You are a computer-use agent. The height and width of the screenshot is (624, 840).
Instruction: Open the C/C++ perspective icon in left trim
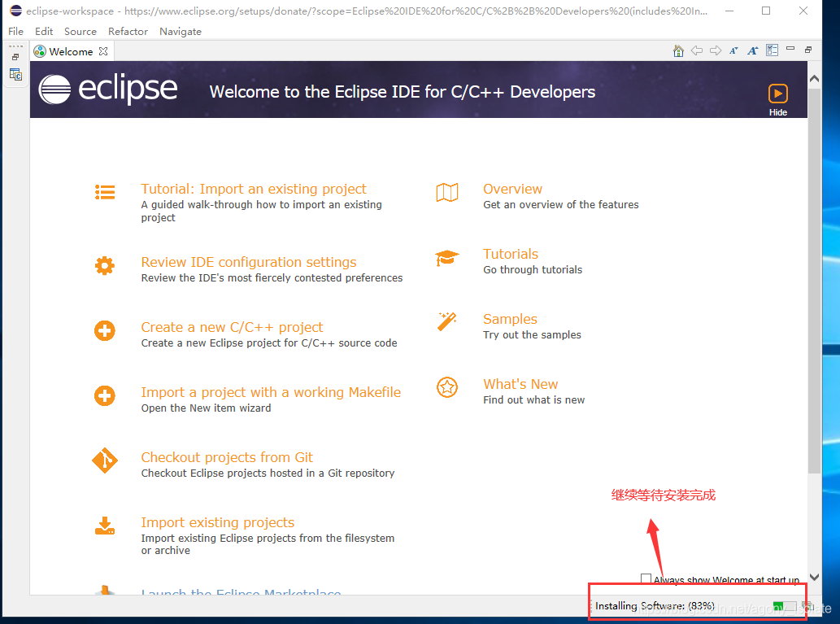[15, 75]
